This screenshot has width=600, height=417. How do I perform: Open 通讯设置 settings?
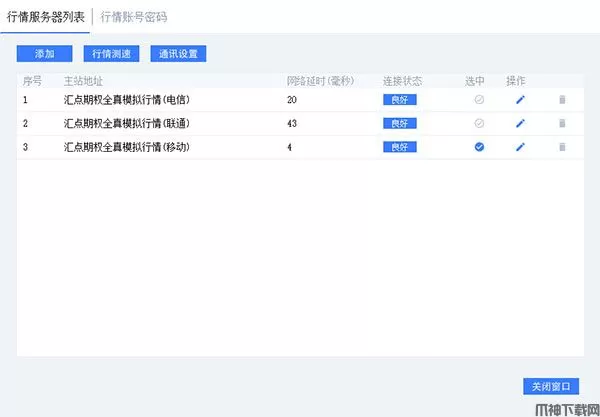pyautogui.click(x=178, y=54)
